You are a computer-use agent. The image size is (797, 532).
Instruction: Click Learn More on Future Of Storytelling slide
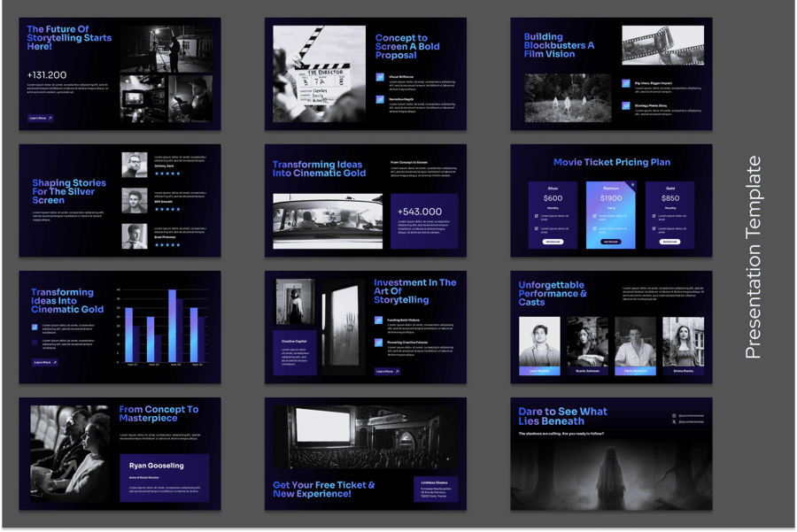tap(41, 118)
